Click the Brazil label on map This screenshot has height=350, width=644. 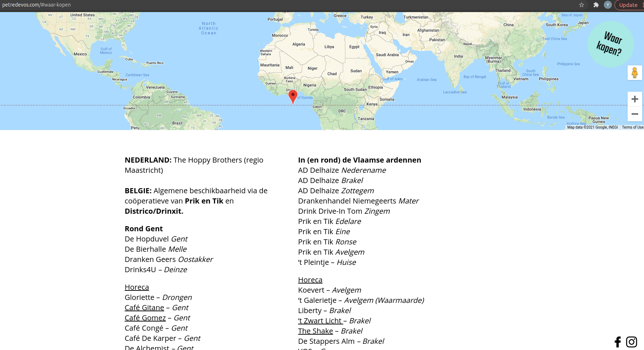(177, 123)
